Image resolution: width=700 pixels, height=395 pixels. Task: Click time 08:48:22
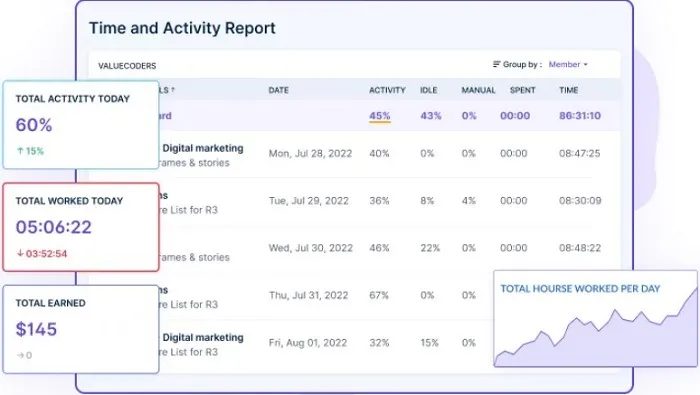(x=580, y=248)
